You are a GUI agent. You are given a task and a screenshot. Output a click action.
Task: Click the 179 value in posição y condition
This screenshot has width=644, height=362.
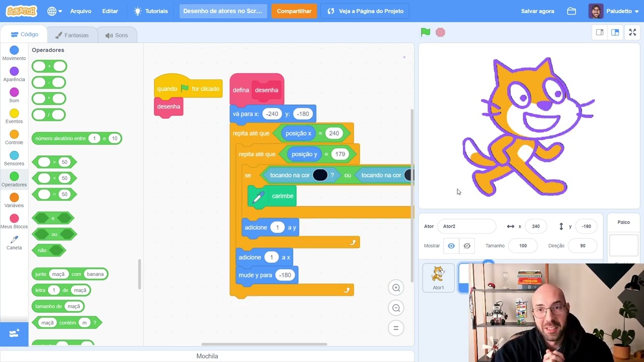(x=340, y=154)
